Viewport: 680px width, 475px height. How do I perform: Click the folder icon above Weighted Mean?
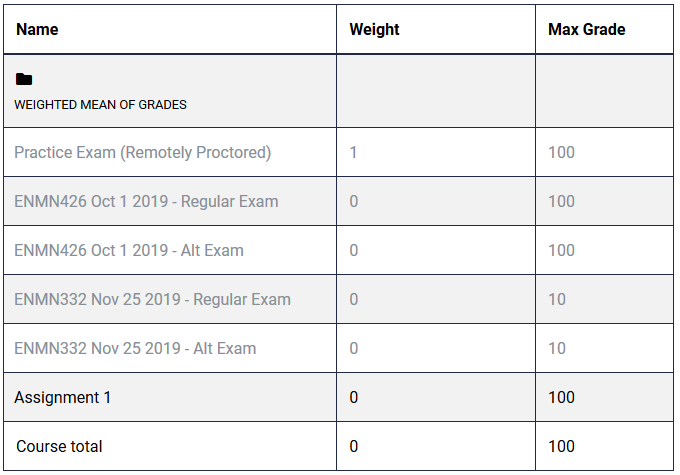pyautogui.click(x=24, y=79)
